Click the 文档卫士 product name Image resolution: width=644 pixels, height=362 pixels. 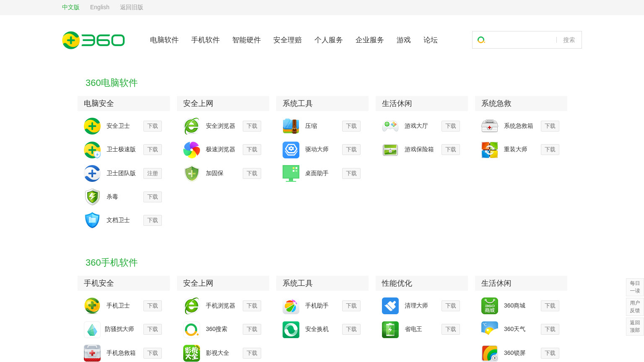coord(118,220)
